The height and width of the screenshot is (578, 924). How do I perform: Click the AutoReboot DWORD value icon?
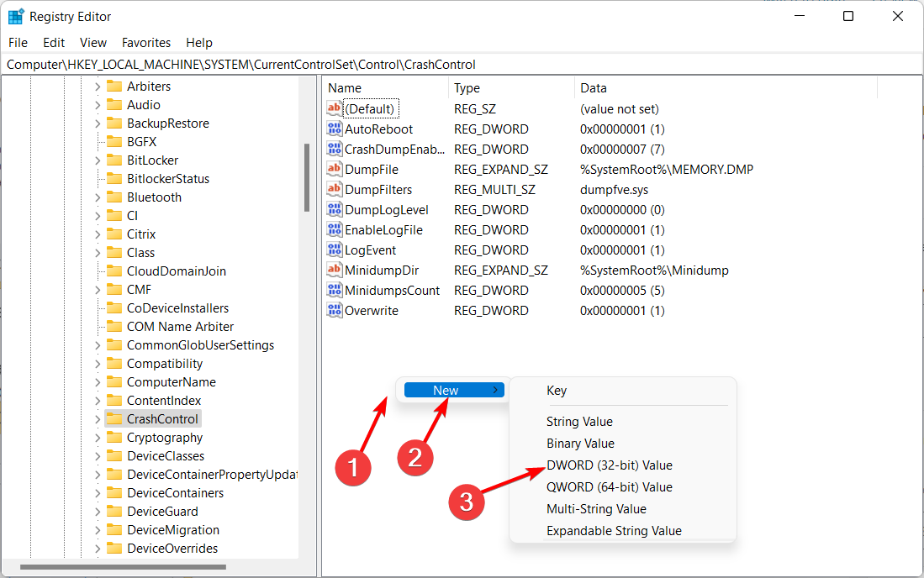click(x=334, y=129)
